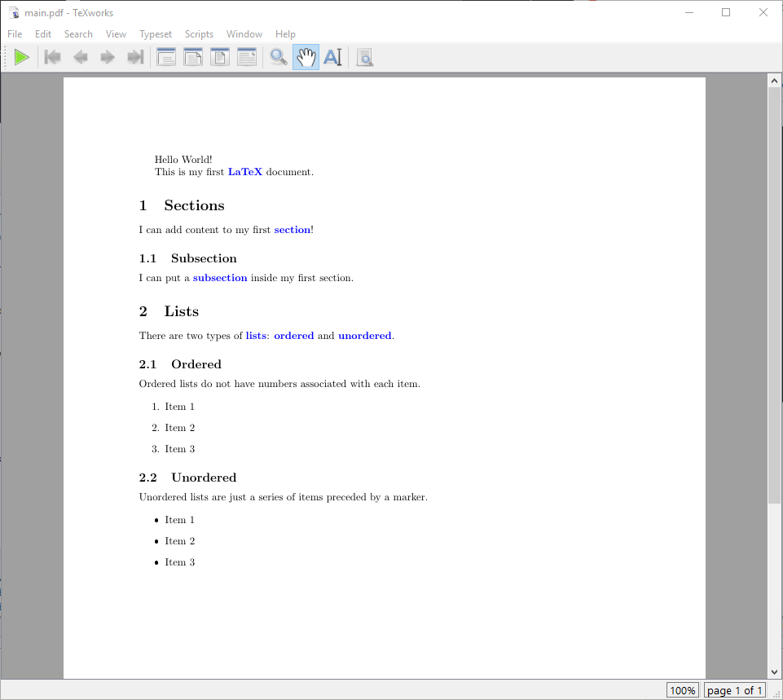Open the Search menu
The image size is (783, 700).
coord(78,34)
